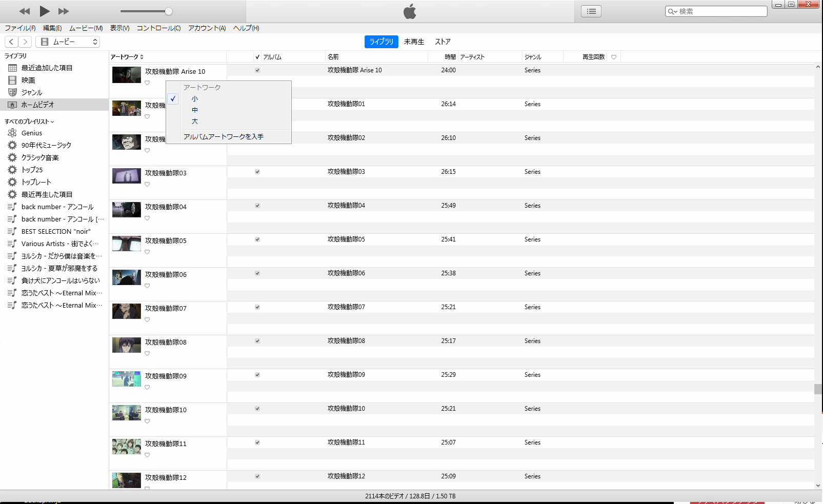Click the vertical scrollbar thumb
The image size is (823, 504).
(x=818, y=389)
